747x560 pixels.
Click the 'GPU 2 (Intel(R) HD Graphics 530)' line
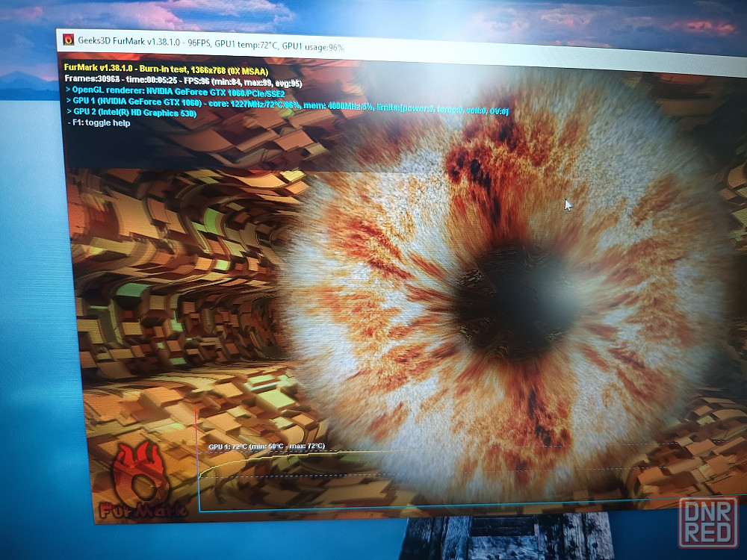pyautogui.click(x=131, y=113)
